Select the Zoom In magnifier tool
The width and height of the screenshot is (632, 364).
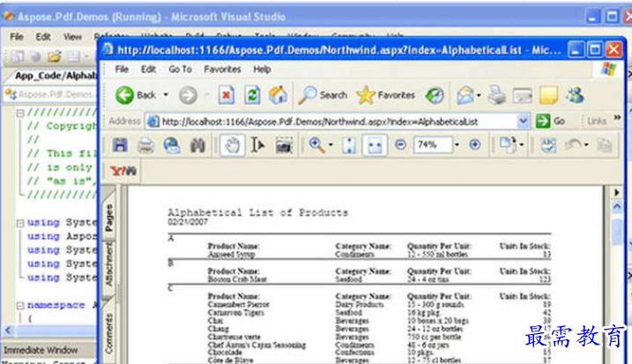coord(316,145)
